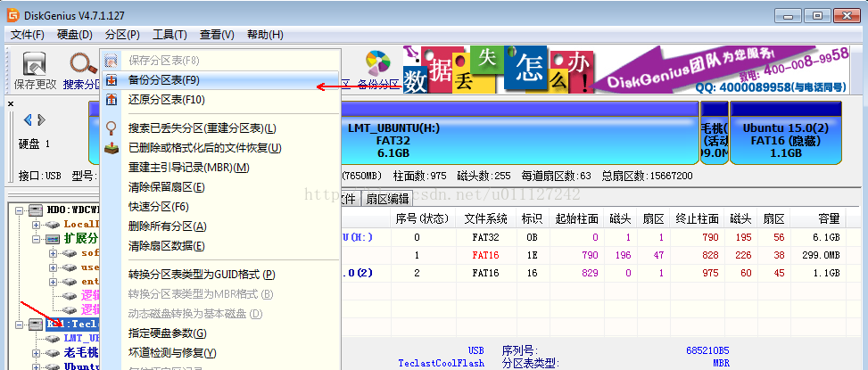This screenshot has height=370, width=868.
Task: Expand the 老毛桃 partition tree node
Action: [36, 352]
